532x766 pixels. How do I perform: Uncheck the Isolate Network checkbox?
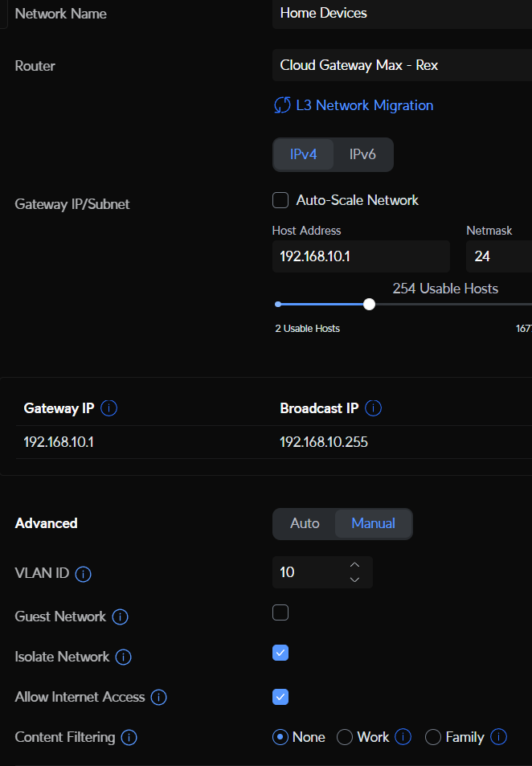pos(280,652)
